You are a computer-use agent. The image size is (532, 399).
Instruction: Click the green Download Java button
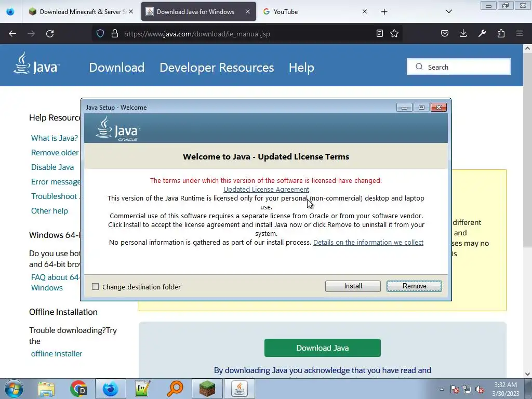point(322,348)
